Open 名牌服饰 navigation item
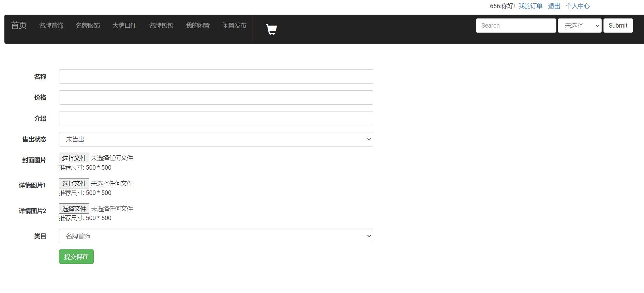Viewport: 644px width, 293px height. (x=88, y=26)
